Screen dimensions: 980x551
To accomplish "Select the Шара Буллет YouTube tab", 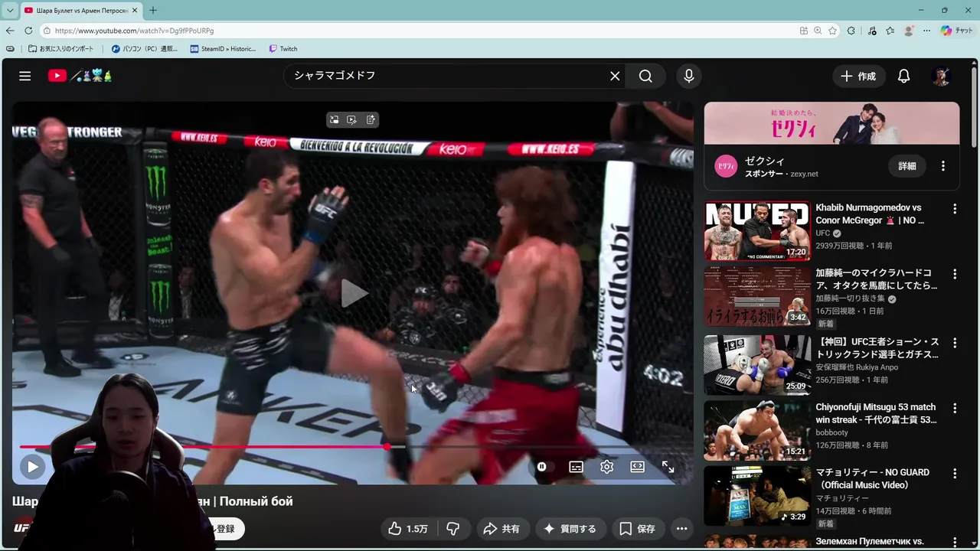I will [80, 10].
